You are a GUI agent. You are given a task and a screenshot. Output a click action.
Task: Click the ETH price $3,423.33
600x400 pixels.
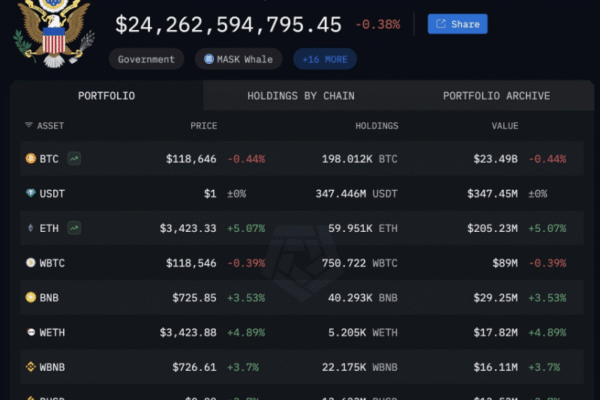pyautogui.click(x=188, y=229)
